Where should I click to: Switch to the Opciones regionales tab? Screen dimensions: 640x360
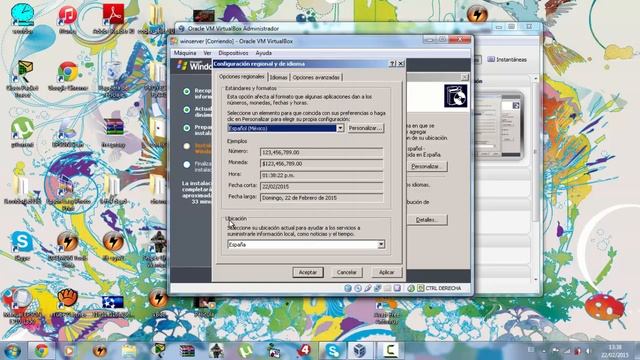[x=242, y=77]
